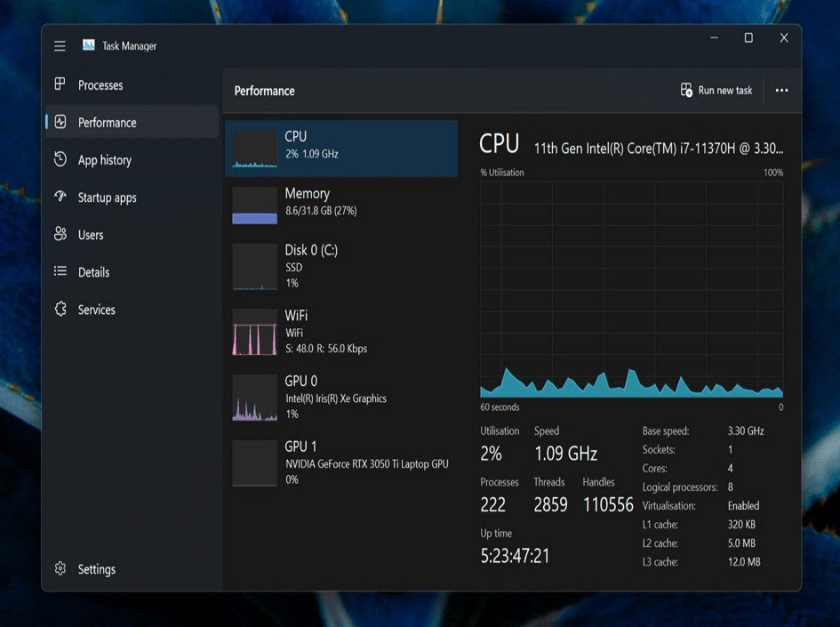The image size is (840, 627).
Task: Click the Memory usage mini graph
Action: [x=254, y=205]
